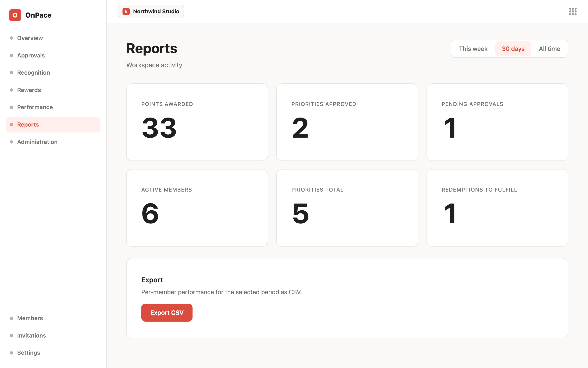Image resolution: width=588 pixels, height=368 pixels.
Task: Click the Priorities Total card
Action: coord(347,208)
